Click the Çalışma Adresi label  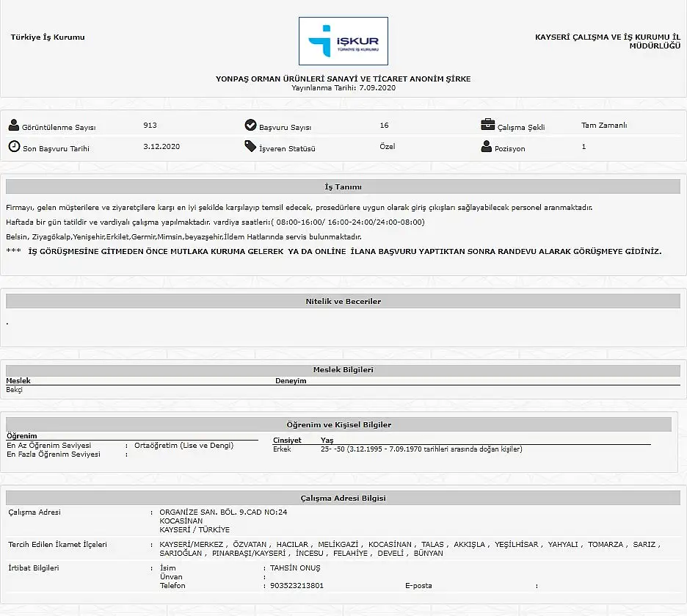pyautogui.click(x=34, y=512)
